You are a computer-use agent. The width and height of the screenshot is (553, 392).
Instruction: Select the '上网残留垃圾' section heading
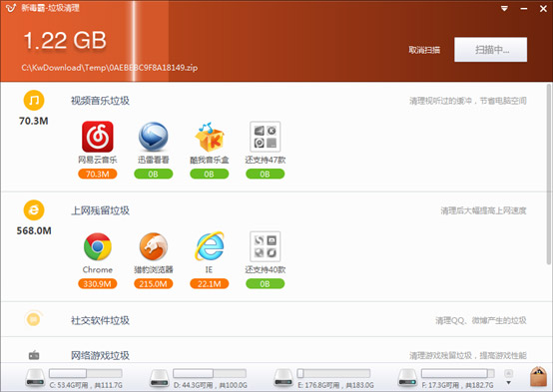tap(100, 210)
